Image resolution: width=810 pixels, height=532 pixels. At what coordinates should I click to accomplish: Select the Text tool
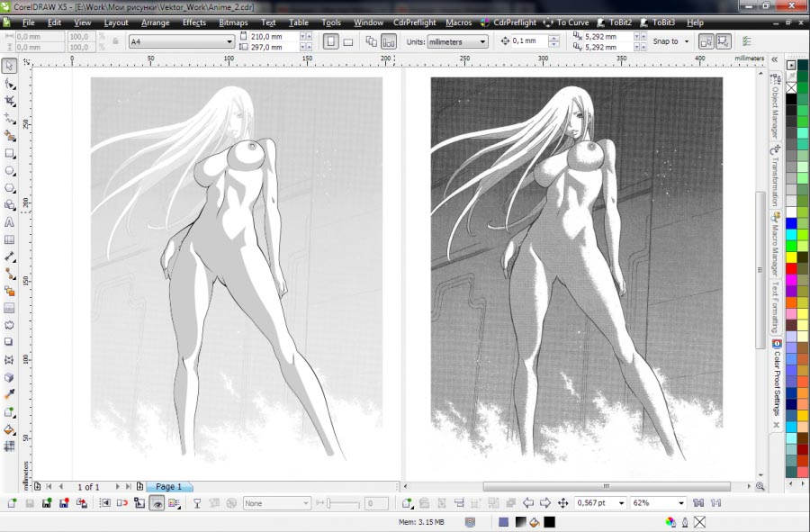coord(9,222)
